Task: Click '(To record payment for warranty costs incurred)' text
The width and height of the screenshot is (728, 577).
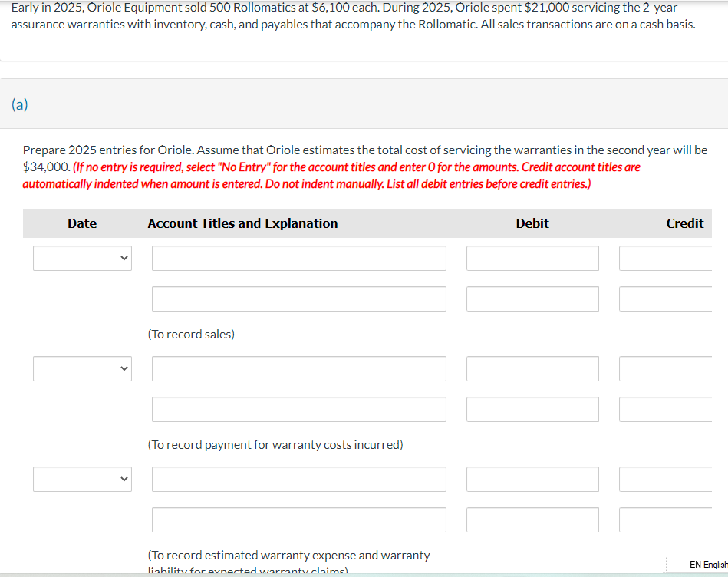Action: (275, 445)
